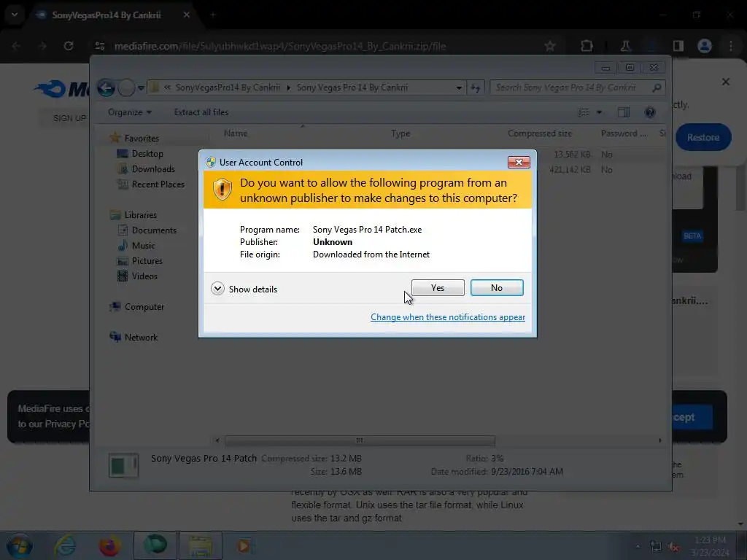Click the 13,562 KB compressed size cell

[572, 155]
